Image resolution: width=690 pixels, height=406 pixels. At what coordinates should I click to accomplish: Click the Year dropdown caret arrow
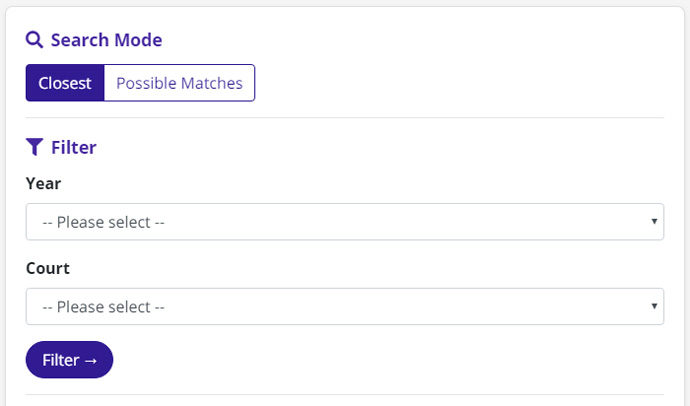654,221
